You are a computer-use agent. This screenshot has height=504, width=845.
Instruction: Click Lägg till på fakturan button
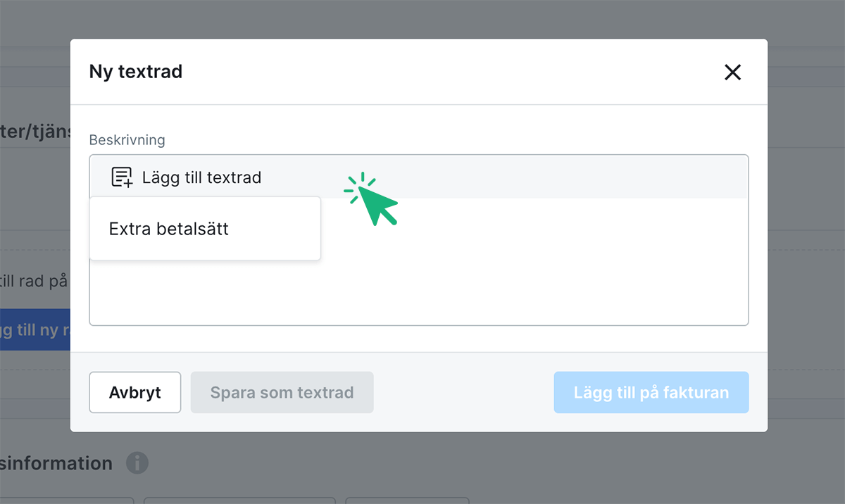pyautogui.click(x=651, y=392)
